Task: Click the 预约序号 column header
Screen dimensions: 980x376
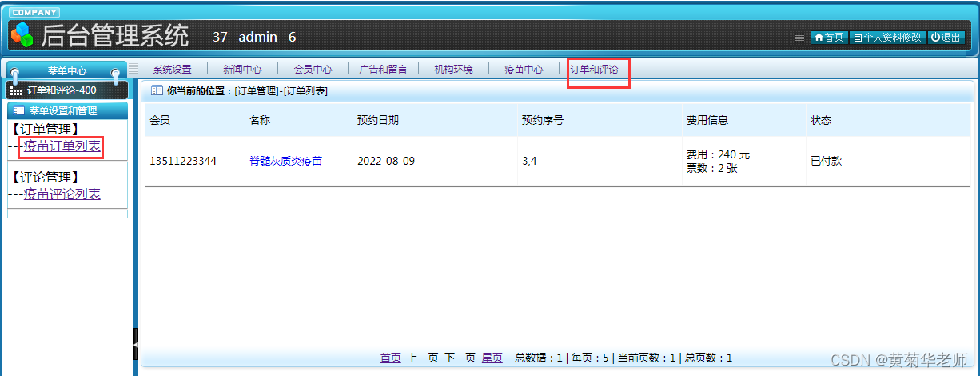Action: [x=543, y=121]
